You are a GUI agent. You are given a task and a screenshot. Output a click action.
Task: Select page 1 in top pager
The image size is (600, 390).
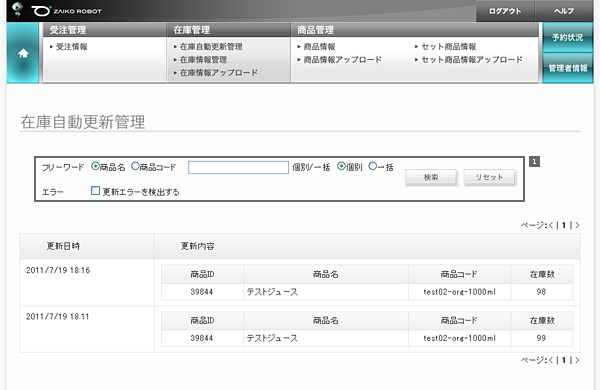(564, 225)
